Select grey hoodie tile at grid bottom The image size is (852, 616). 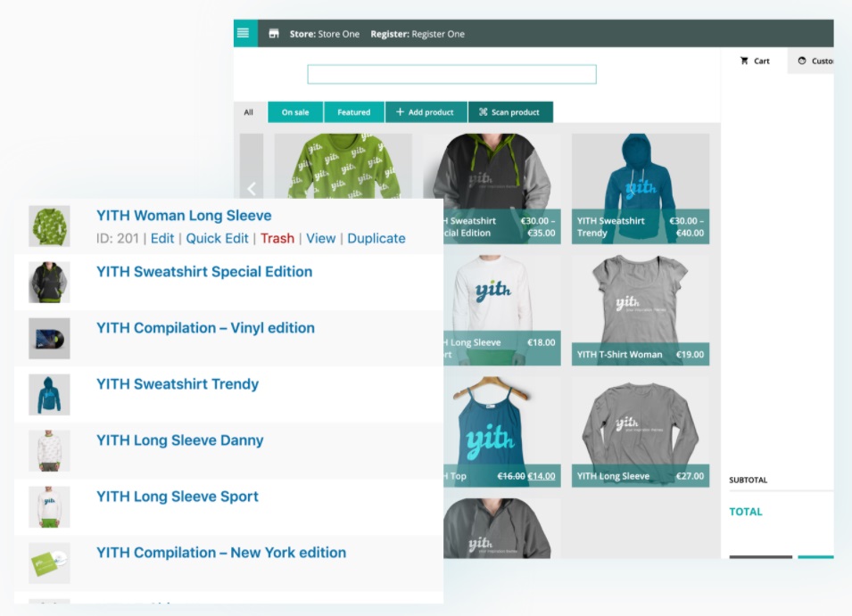[502, 528]
